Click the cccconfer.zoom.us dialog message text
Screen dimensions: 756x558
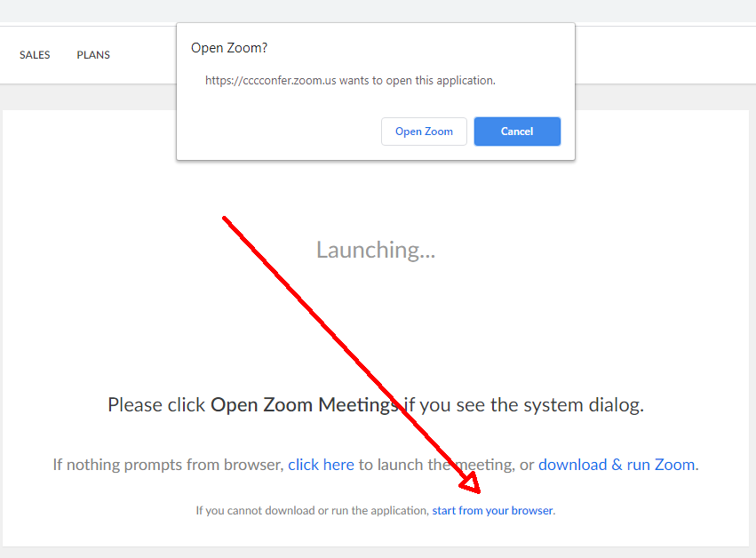click(x=351, y=81)
